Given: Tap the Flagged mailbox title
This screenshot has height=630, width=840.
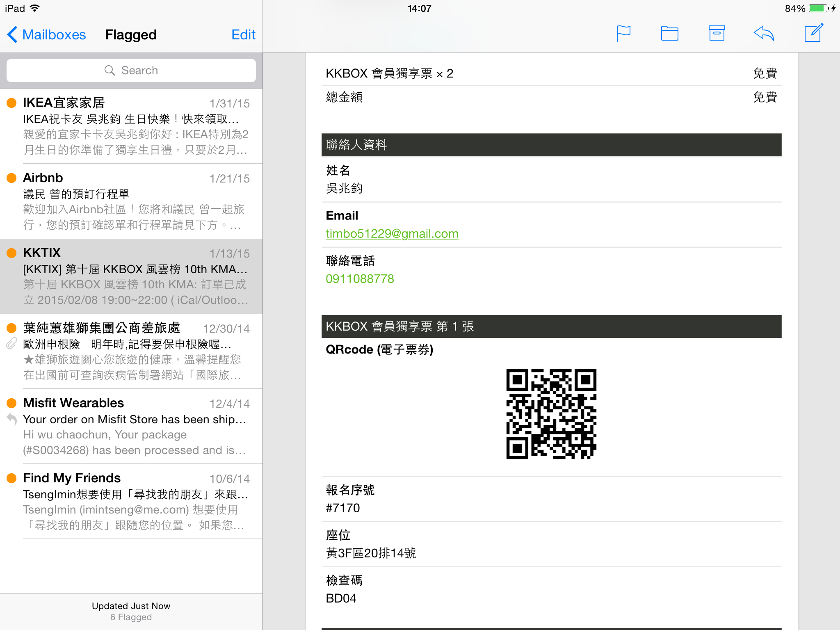Looking at the screenshot, I should (x=131, y=35).
